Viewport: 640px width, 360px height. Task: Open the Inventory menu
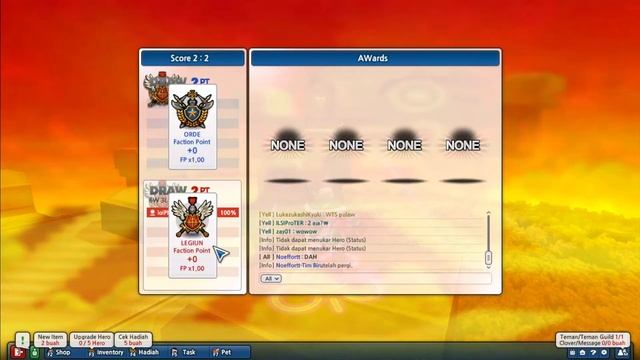[106, 352]
